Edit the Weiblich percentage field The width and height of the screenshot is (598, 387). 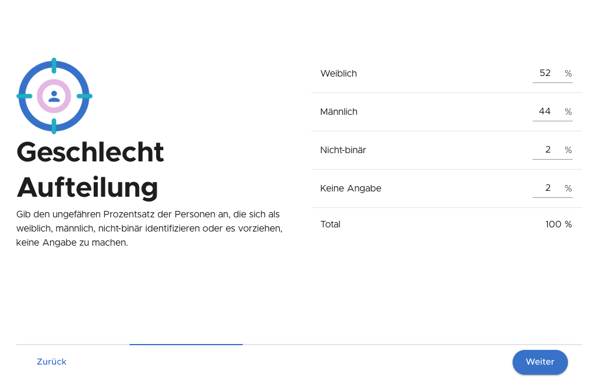click(552, 73)
